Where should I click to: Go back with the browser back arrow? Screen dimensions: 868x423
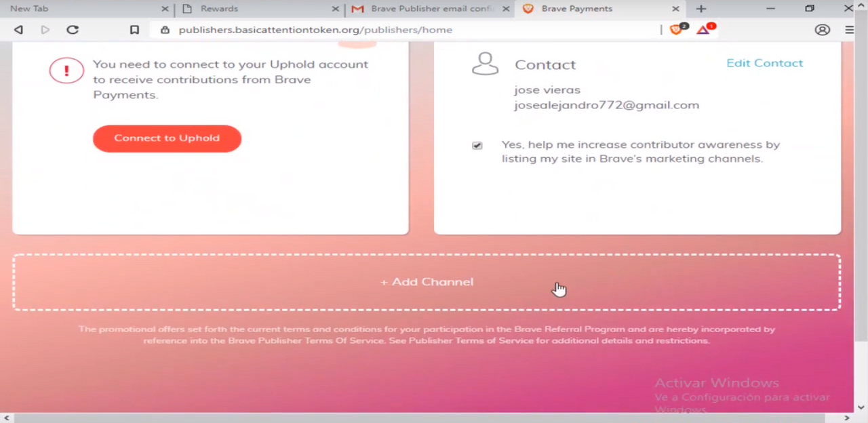[x=18, y=30]
